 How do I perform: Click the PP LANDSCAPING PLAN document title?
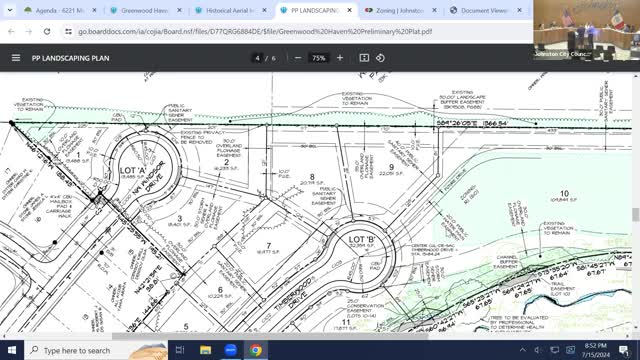click(71, 58)
